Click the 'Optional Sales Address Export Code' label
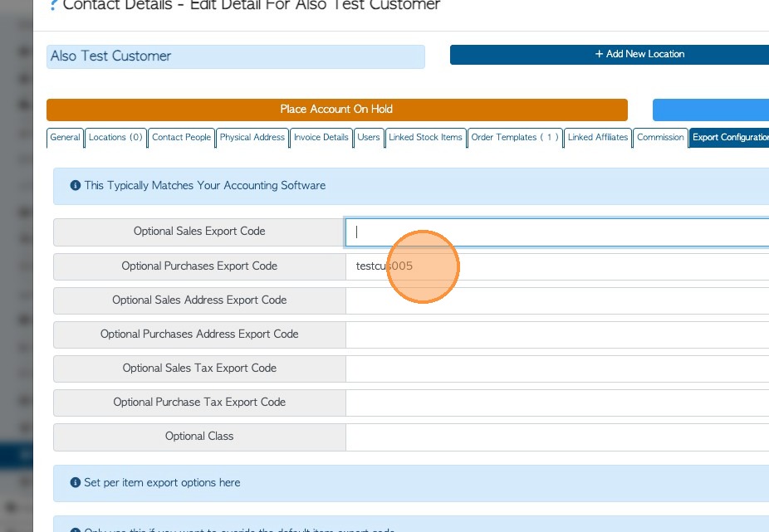 point(199,300)
